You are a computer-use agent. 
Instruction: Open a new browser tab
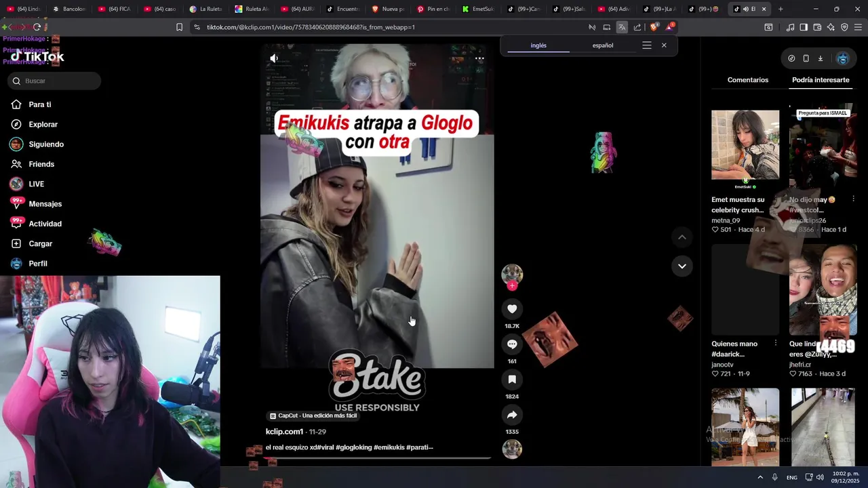pyautogui.click(x=781, y=9)
